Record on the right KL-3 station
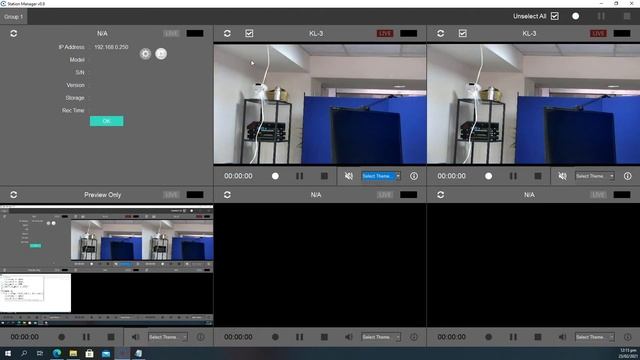640x360 pixels. point(489,176)
